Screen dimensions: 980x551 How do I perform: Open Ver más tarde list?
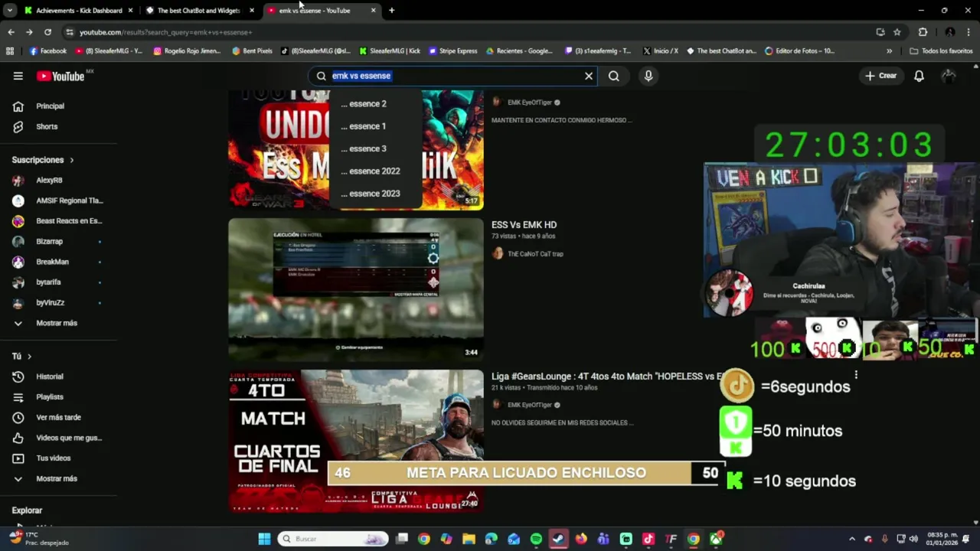58,417
